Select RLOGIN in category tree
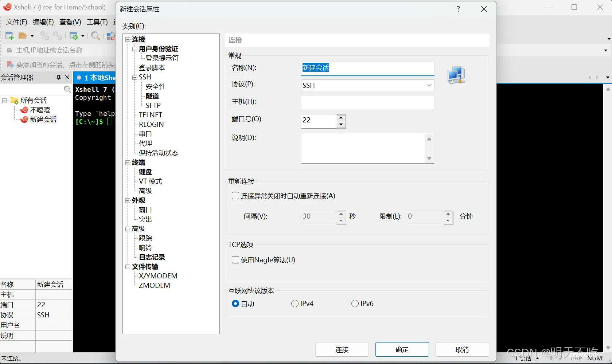The width and height of the screenshot is (612, 364). 151,124
